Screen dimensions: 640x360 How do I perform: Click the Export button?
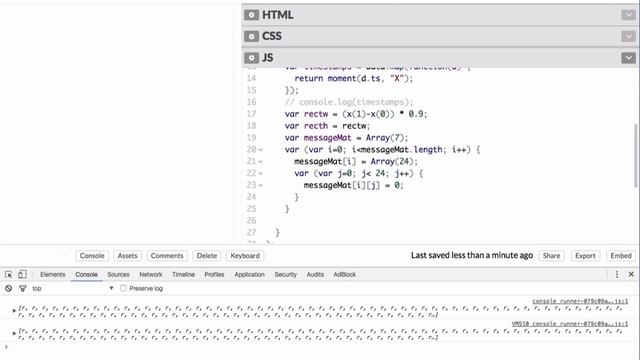pos(585,256)
